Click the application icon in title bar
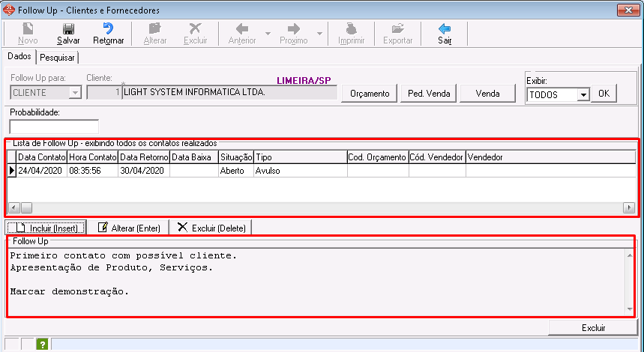The height and width of the screenshot is (352, 644). [x=9, y=10]
